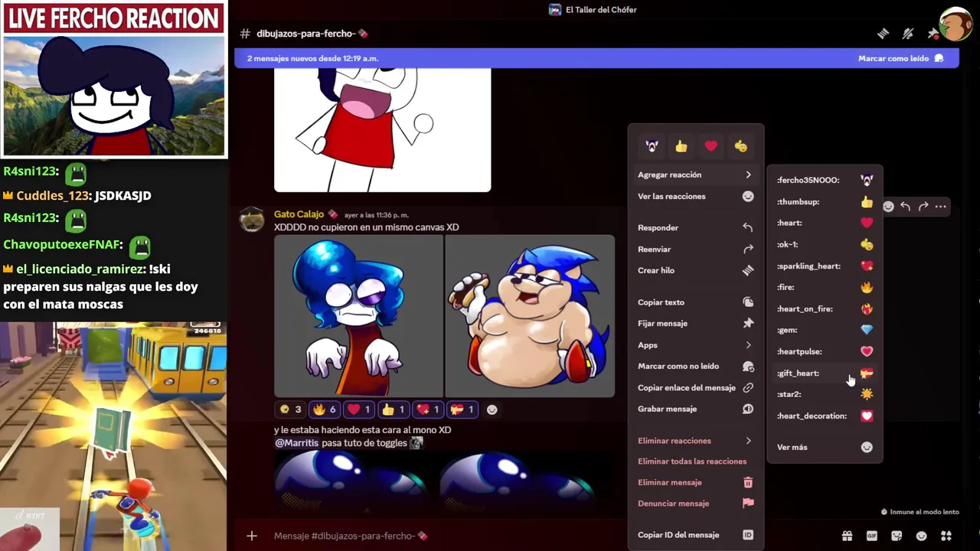Click Gato Calajo's avatar
This screenshot has height=551, width=980.
click(252, 220)
